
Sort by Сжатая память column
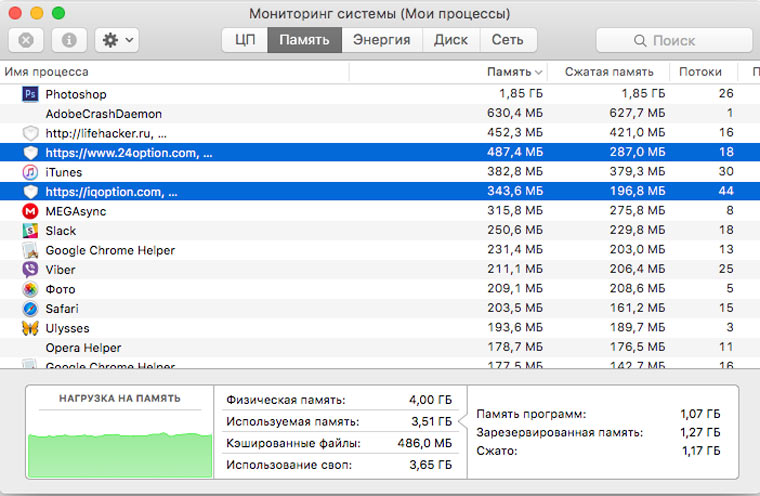(609, 72)
